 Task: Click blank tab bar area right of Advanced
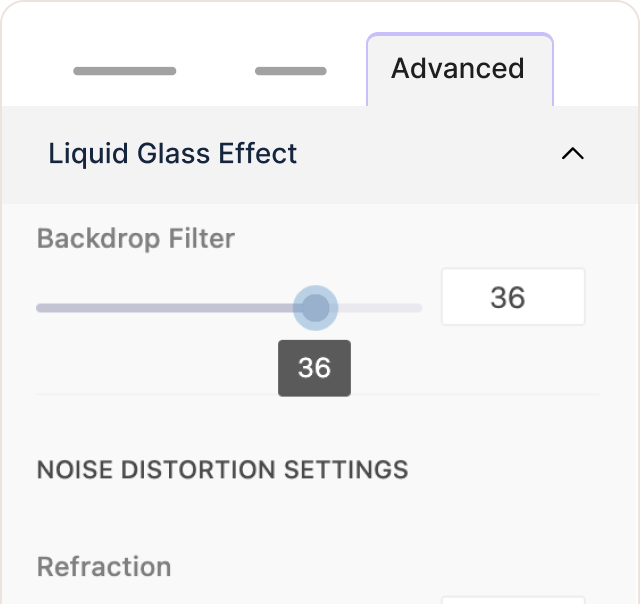click(597, 70)
